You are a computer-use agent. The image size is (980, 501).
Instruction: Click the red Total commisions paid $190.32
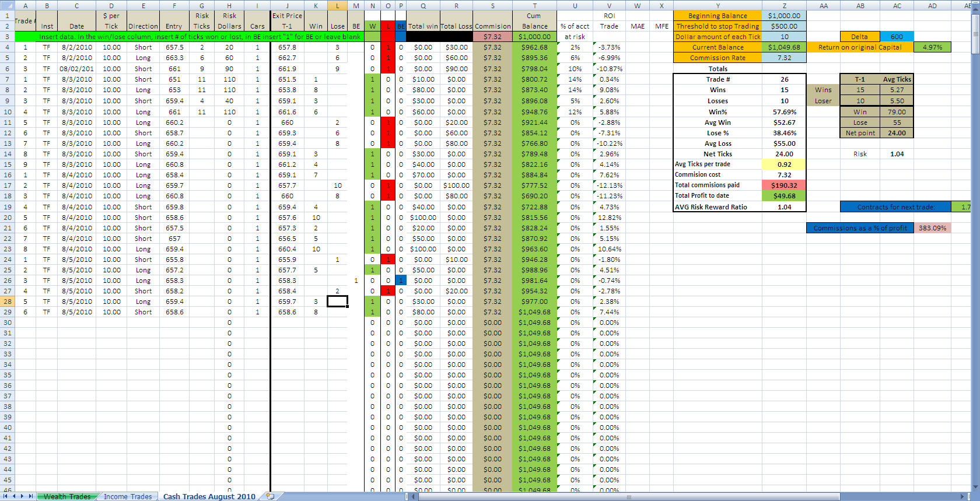pyautogui.click(x=784, y=185)
